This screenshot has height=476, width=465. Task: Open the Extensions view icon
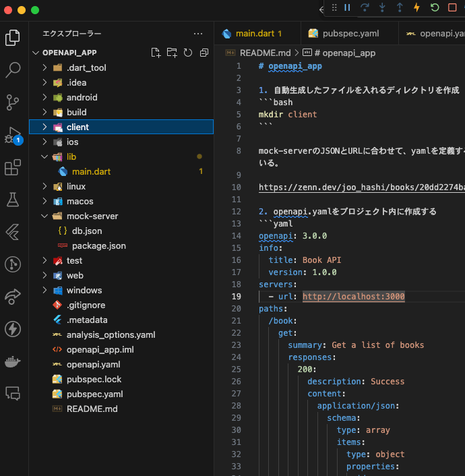point(13,167)
